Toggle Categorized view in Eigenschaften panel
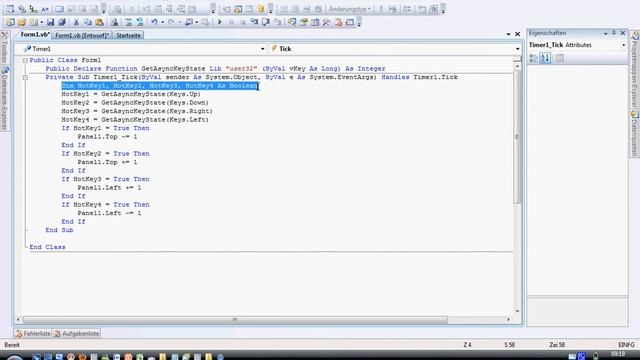The width and height of the screenshot is (640, 360). [x=533, y=58]
